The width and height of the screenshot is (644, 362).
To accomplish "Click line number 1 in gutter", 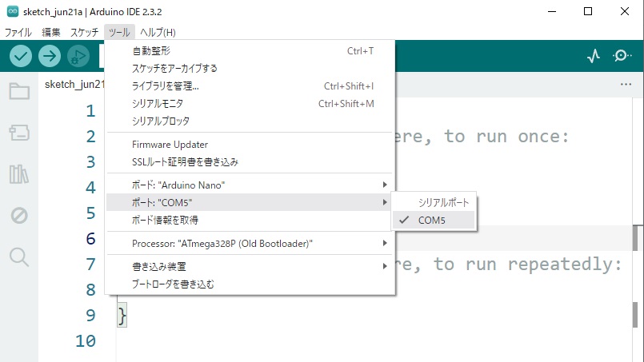I will [x=90, y=111].
